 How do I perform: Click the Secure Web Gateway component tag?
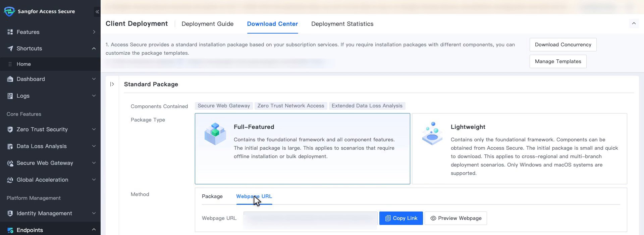pos(224,106)
